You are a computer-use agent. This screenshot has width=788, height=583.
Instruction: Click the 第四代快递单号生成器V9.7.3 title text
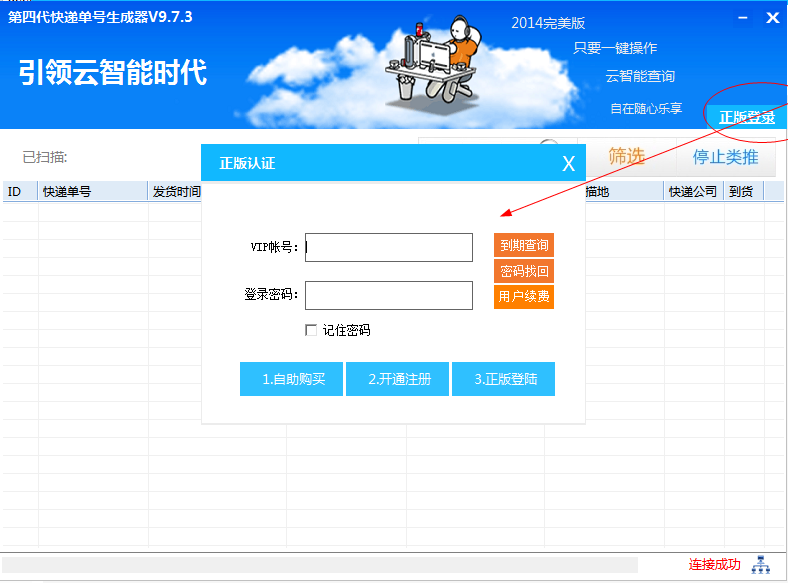click(x=100, y=17)
